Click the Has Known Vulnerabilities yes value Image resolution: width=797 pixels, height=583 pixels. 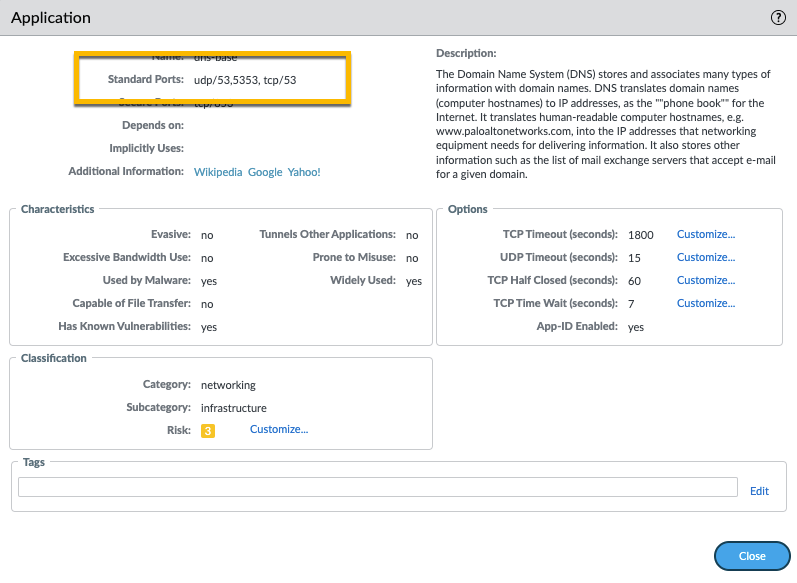(209, 327)
